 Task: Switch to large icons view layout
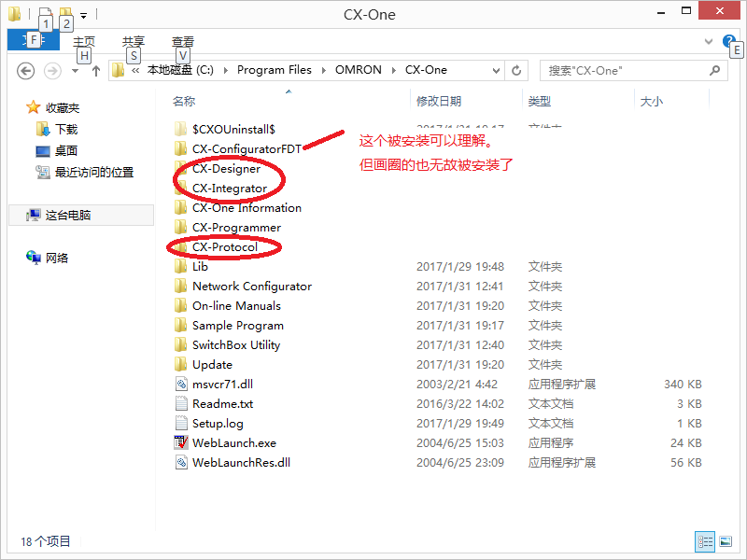click(726, 541)
